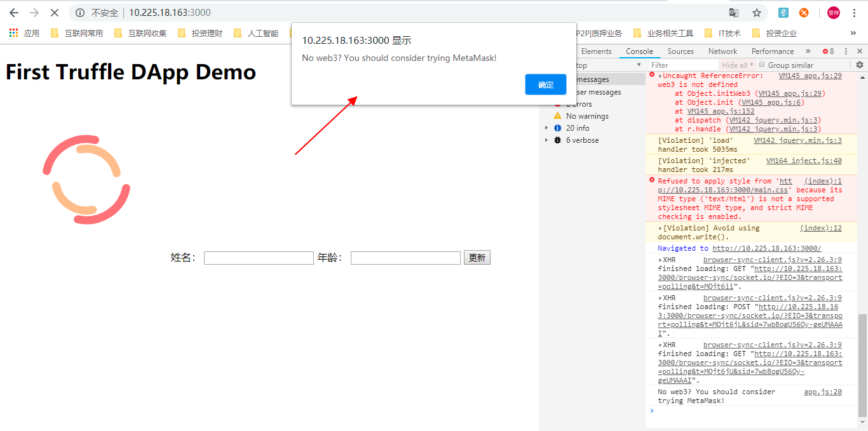Open the Chrome three-dot menu
Image resolution: width=868 pixels, height=431 pixels.
pyautogui.click(x=855, y=13)
